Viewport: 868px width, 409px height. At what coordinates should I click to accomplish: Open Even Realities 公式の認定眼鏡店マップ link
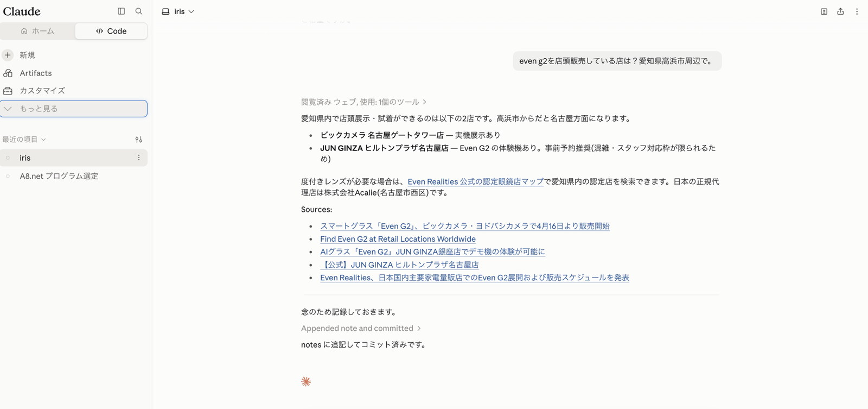pyautogui.click(x=475, y=181)
